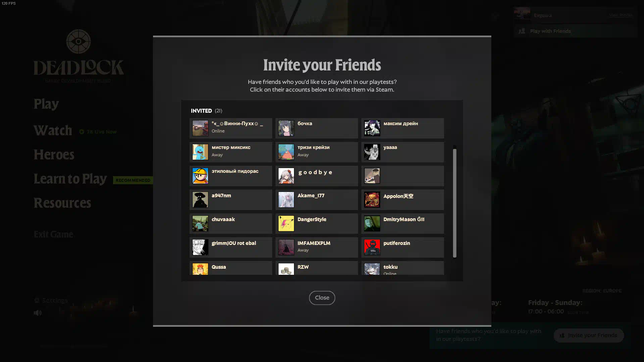Open the Watch menu
Image resolution: width=644 pixels, height=362 pixels.
[x=53, y=131]
